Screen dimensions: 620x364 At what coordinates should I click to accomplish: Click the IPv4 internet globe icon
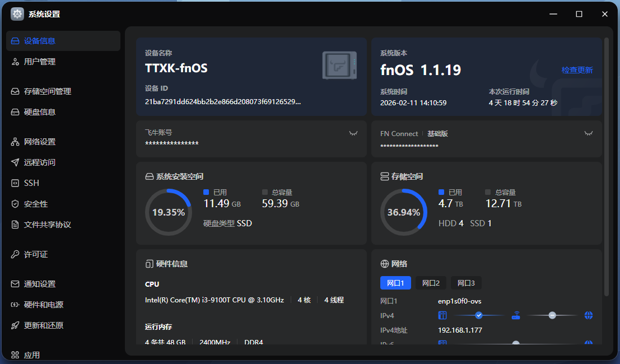(589, 315)
